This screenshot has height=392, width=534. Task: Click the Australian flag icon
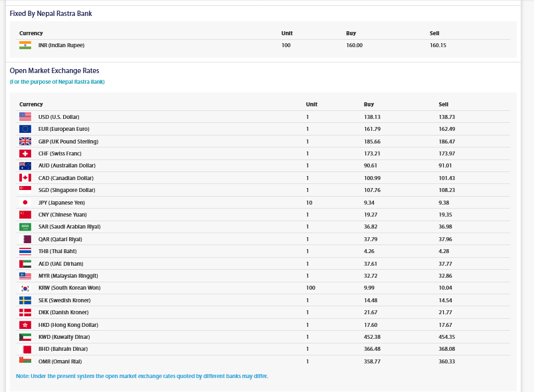(x=25, y=165)
